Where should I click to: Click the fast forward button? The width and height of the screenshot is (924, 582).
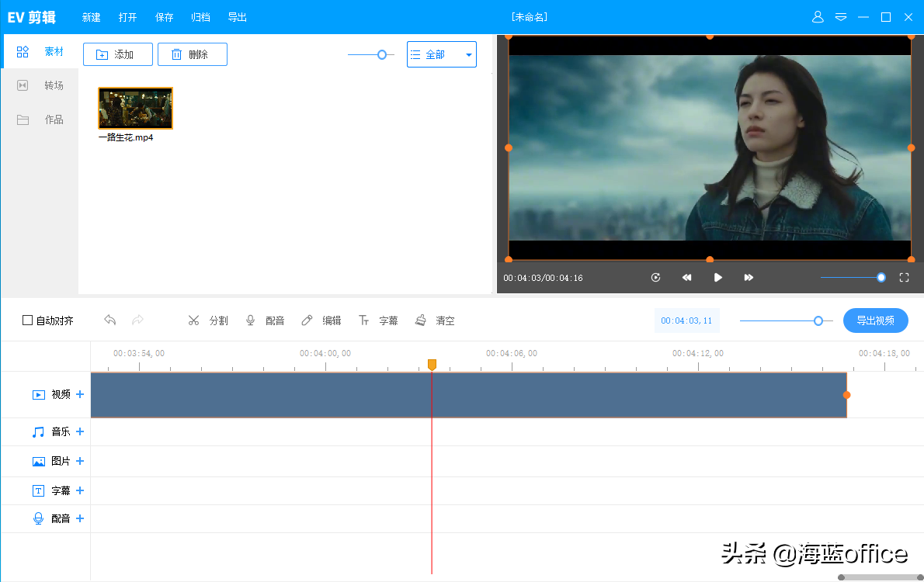tap(749, 278)
